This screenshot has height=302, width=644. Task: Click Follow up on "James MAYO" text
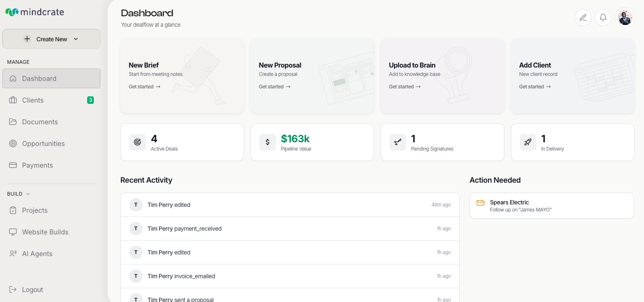click(521, 210)
